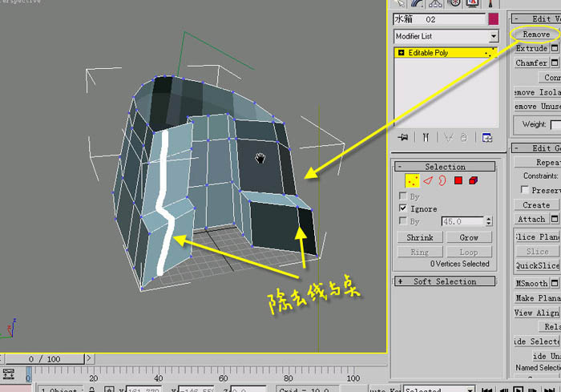The width and height of the screenshot is (561, 392).
Task: Toggle the Ignore Backfacing checkbox
Action: coord(403,208)
